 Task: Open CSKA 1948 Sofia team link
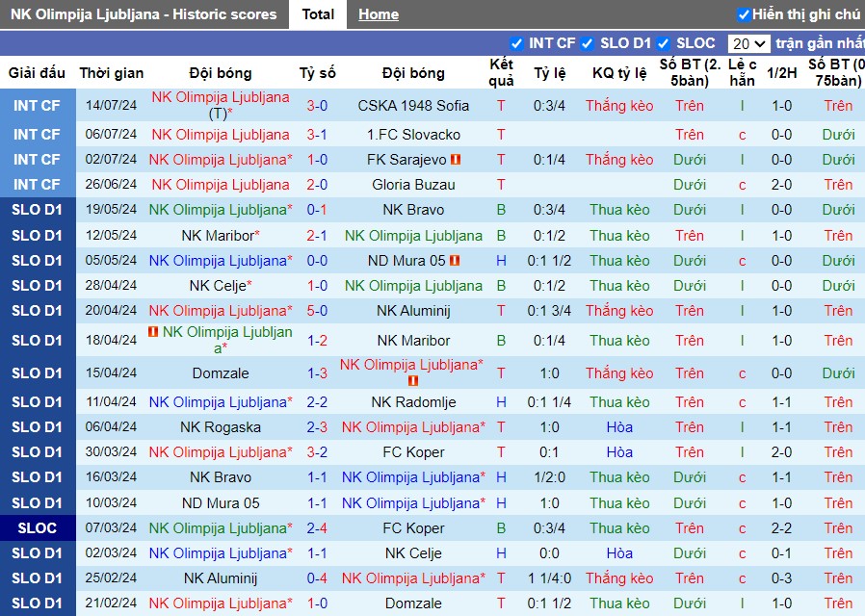pos(413,105)
